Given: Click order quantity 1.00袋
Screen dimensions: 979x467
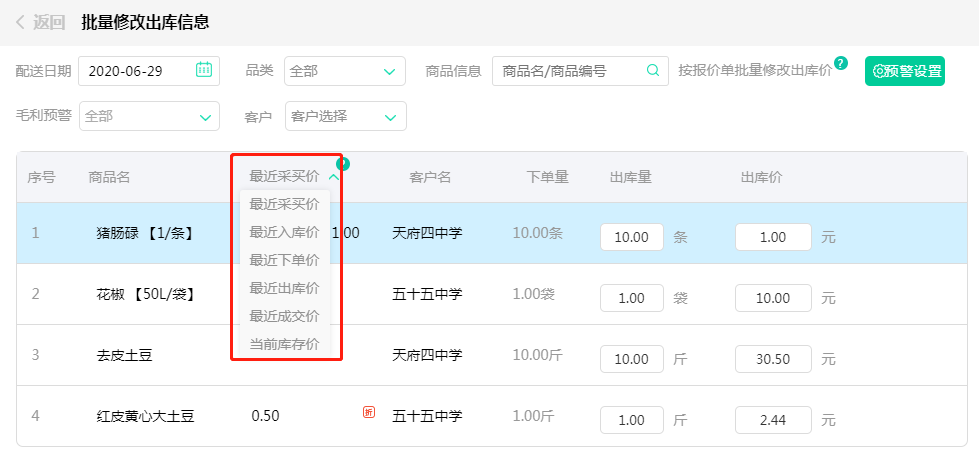Looking at the screenshot, I should (x=533, y=294).
